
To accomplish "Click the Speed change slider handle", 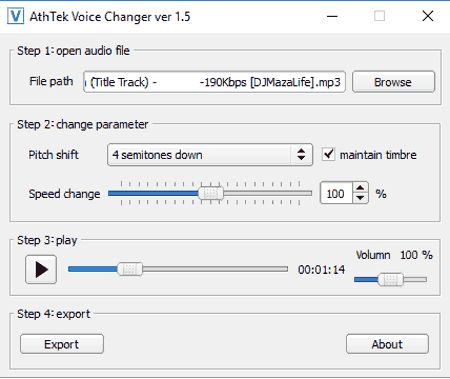I will click(x=211, y=193).
